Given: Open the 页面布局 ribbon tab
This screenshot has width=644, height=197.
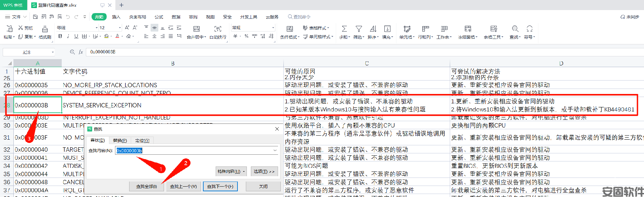Looking at the screenshot, I should (x=138, y=17).
